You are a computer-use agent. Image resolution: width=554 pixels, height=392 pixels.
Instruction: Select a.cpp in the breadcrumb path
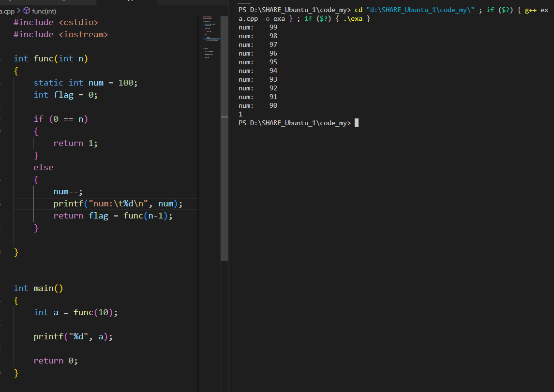pos(7,10)
